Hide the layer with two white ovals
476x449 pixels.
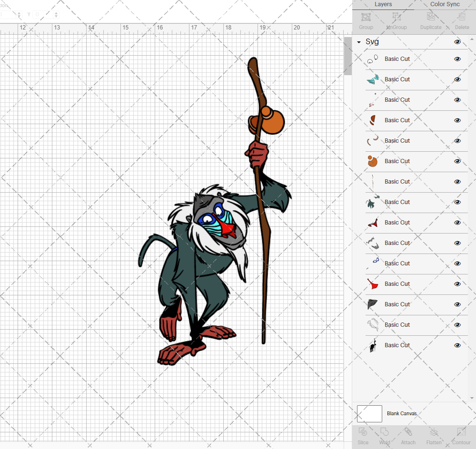coord(457,59)
